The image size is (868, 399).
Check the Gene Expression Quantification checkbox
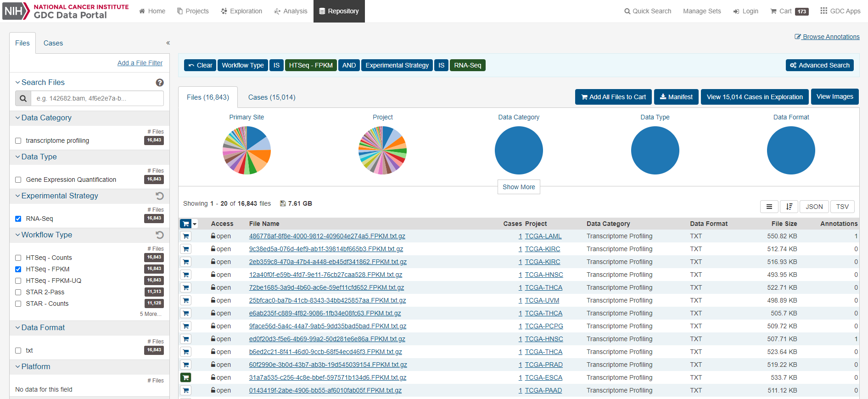(18, 180)
